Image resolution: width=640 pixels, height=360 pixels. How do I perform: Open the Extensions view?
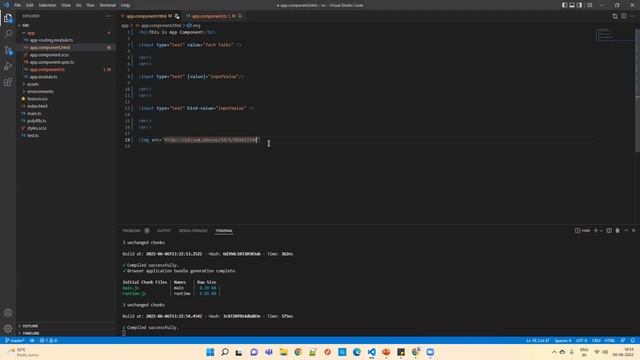pyautogui.click(x=8, y=82)
